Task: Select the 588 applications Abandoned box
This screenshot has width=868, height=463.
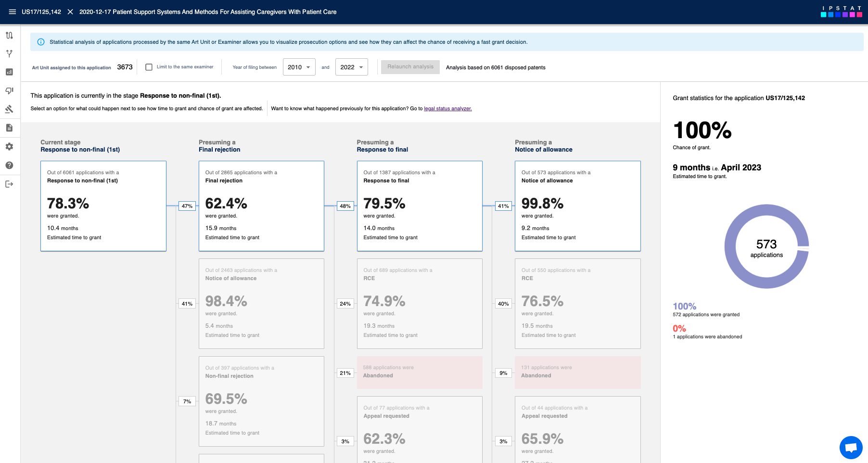Action: pyautogui.click(x=420, y=373)
